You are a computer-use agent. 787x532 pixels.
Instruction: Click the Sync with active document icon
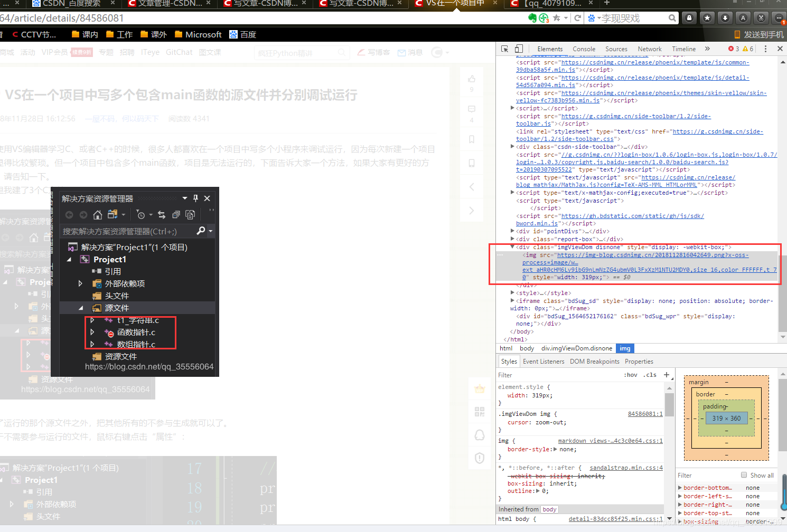pos(162,215)
